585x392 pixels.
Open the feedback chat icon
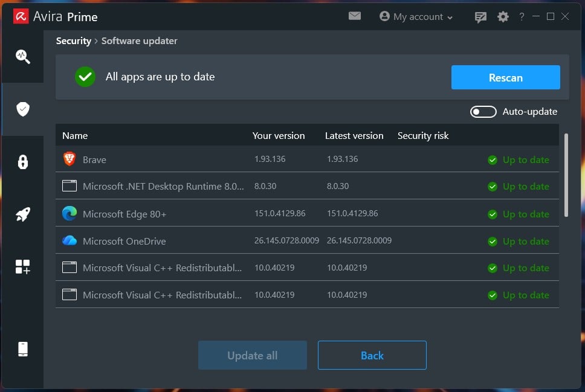[x=480, y=17]
